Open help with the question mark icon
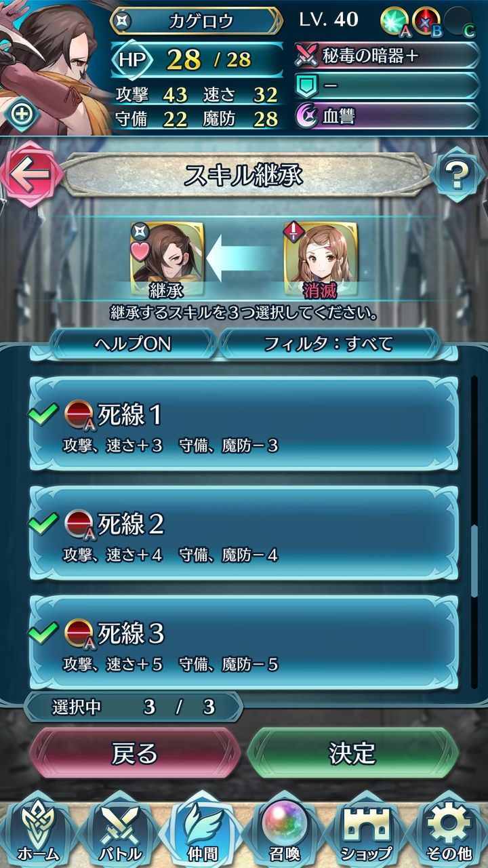The width and height of the screenshot is (488, 868). [457, 176]
